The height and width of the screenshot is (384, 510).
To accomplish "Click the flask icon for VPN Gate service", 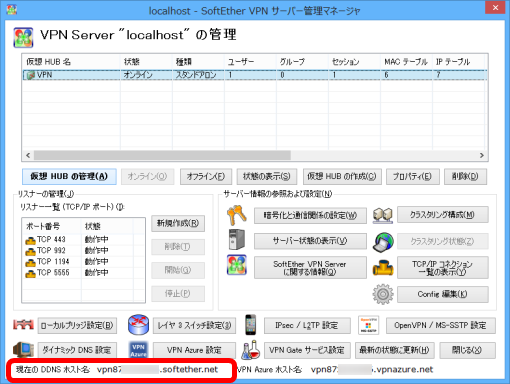I will 251,350.
